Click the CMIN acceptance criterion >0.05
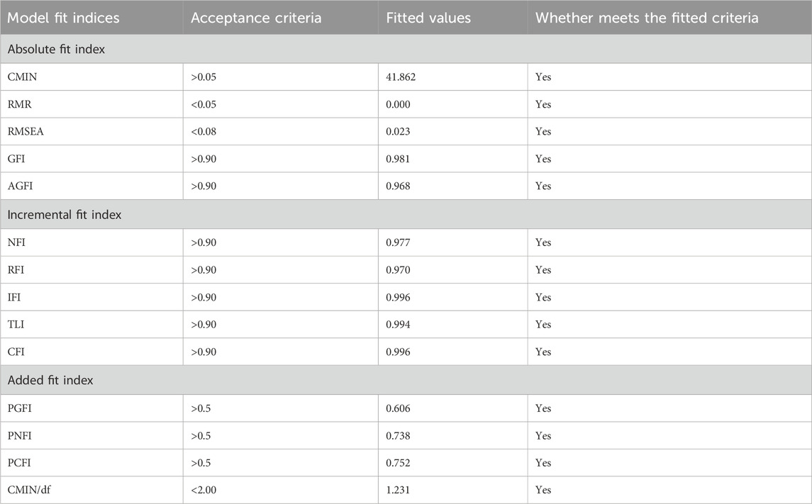 [204, 77]
